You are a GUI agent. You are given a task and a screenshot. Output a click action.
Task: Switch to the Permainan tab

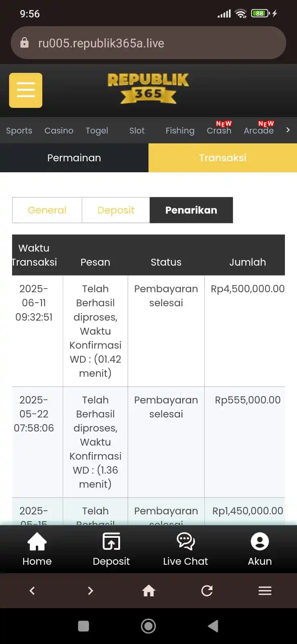click(74, 158)
